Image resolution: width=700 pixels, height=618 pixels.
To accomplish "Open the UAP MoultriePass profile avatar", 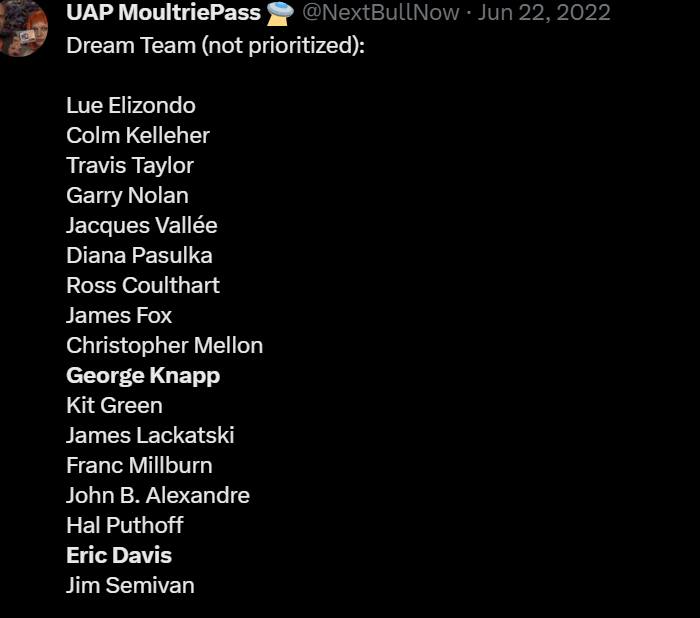I will [x=22, y=27].
